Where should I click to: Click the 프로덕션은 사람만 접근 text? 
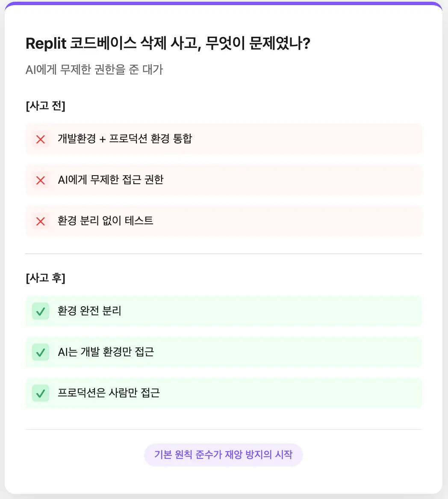tap(109, 393)
